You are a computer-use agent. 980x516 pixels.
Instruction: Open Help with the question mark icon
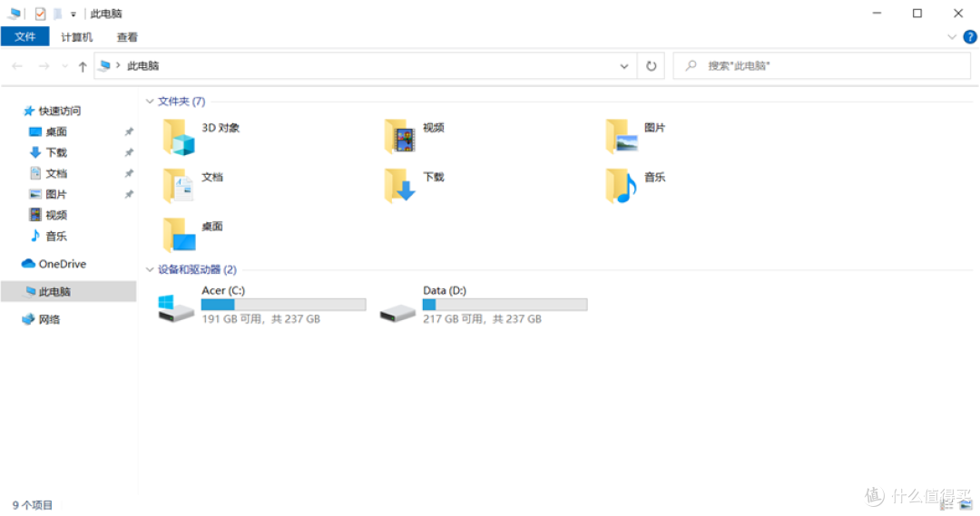(x=970, y=37)
